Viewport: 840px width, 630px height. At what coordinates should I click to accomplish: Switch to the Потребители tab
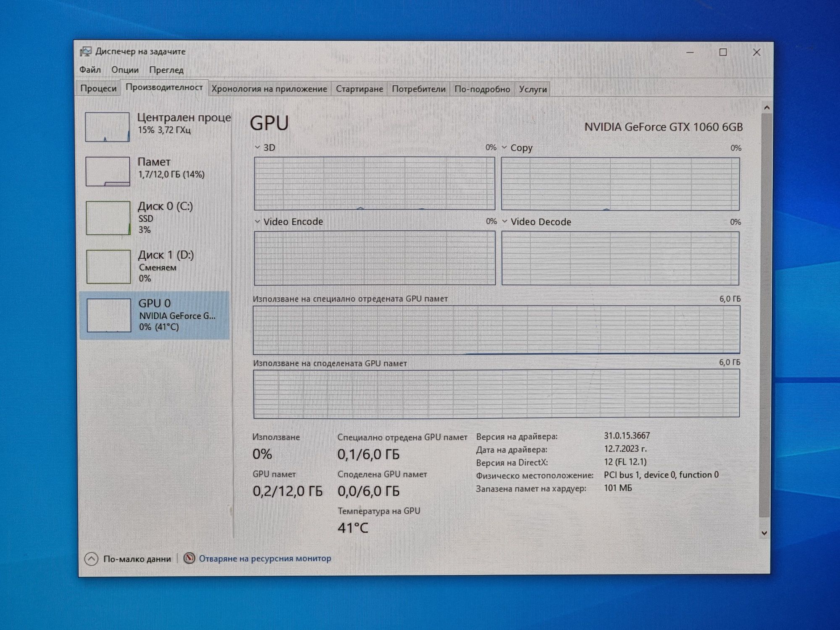click(419, 89)
